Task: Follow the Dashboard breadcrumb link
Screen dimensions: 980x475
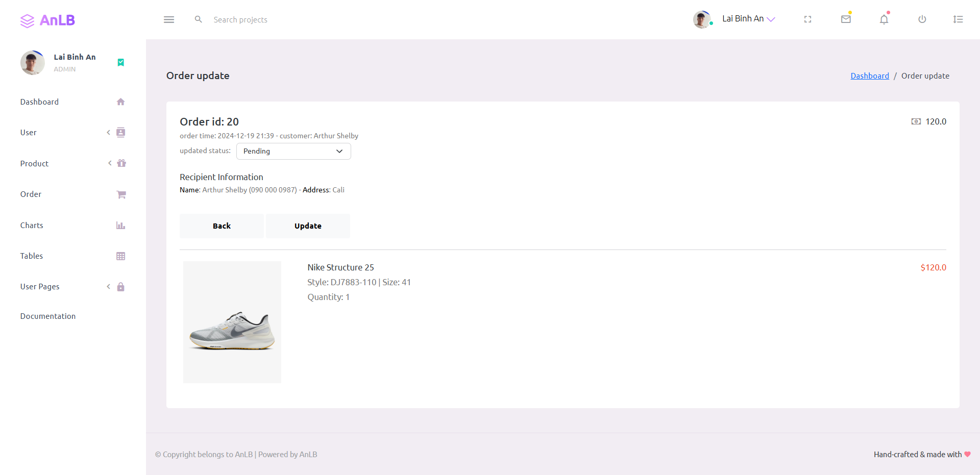Action: [x=870, y=76]
